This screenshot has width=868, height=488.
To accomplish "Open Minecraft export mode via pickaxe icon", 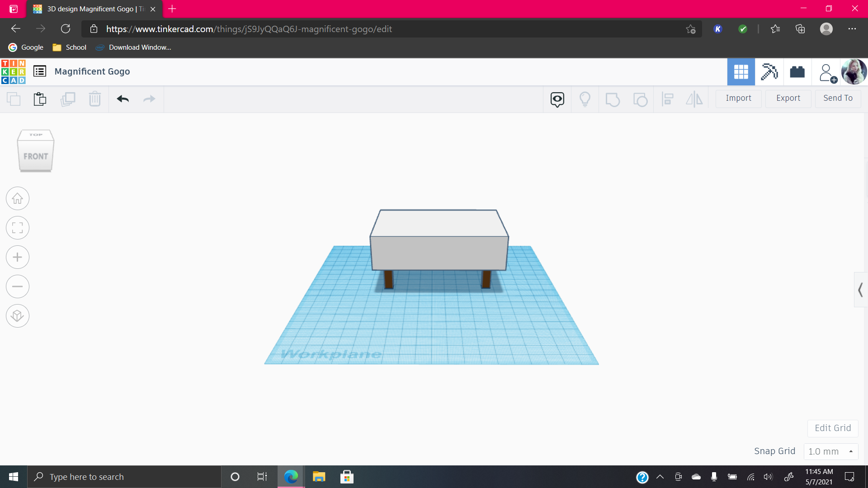I will 769,71.
